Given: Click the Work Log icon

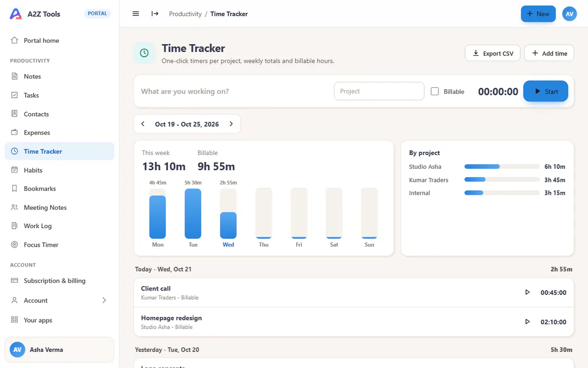Looking at the screenshot, I should 15,226.
